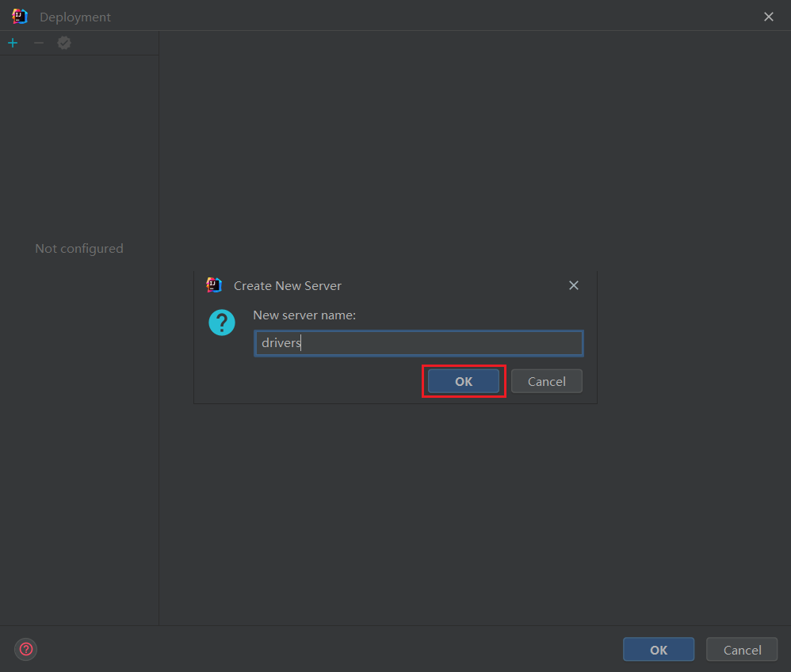Close the Create New Server dialog

coord(574,285)
